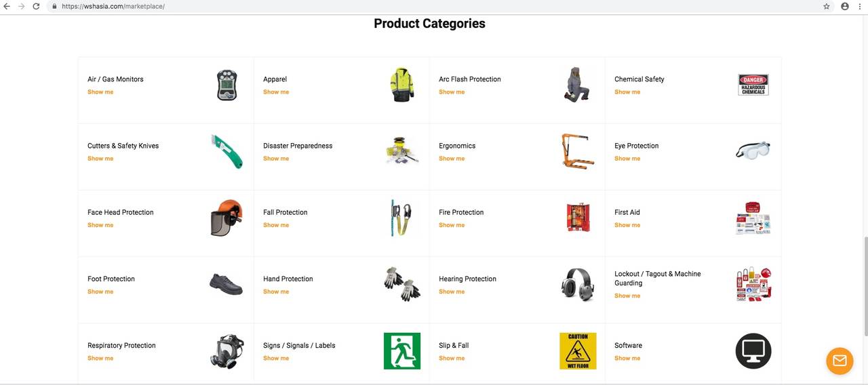Click the Lockout / Tagout padlocks thumbnail
This screenshot has width=868, height=385.
pyautogui.click(x=753, y=284)
